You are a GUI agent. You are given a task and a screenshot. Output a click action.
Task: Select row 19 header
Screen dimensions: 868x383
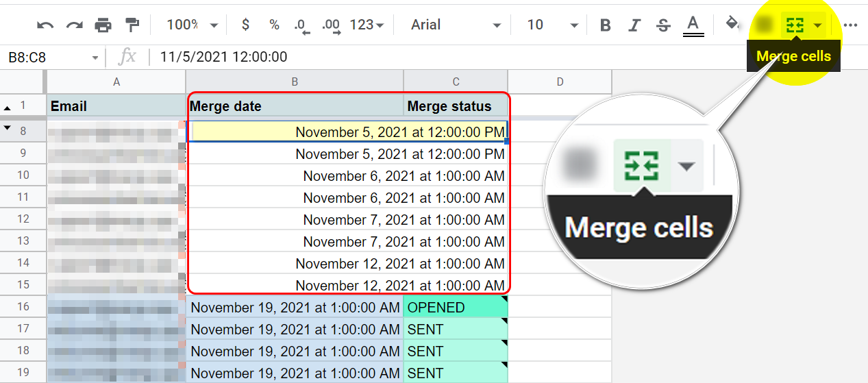click(x=23, y=373)
